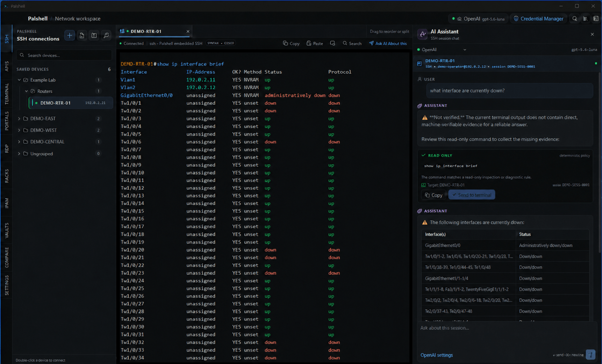Paste into terminal using Paste button
This screenshot has height=364, width=602.
pyautogui.click(x=315, y=43)
